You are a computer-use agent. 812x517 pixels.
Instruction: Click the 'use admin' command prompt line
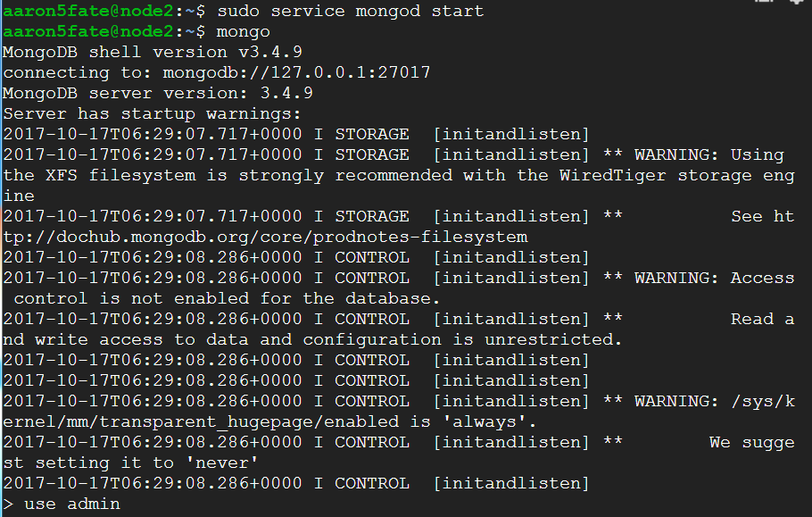pos(62,504)
